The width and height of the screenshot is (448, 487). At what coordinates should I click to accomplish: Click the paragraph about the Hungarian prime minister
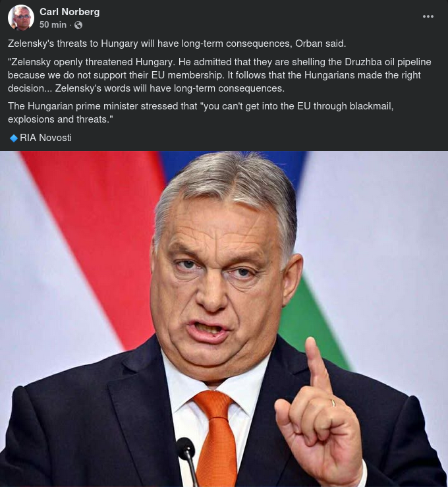click(198, 113)
